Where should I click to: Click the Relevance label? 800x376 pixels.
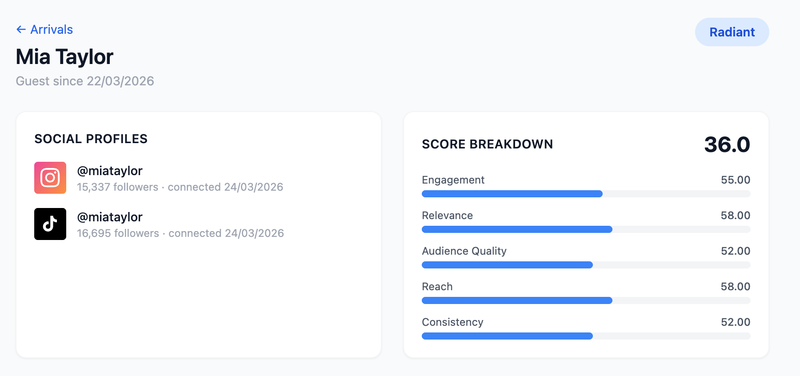[447, 216]
